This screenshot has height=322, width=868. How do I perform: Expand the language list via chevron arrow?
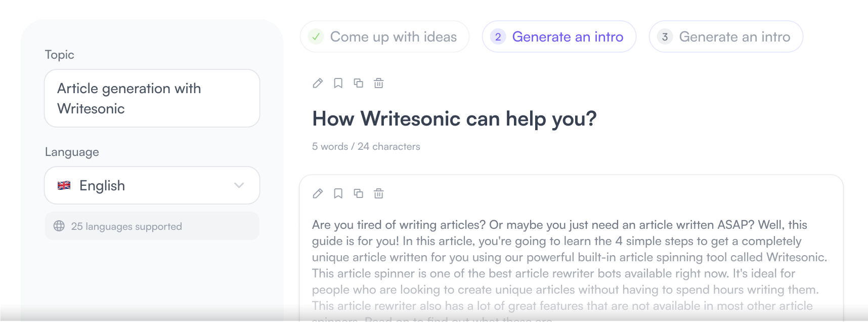[x=239, y=185]
